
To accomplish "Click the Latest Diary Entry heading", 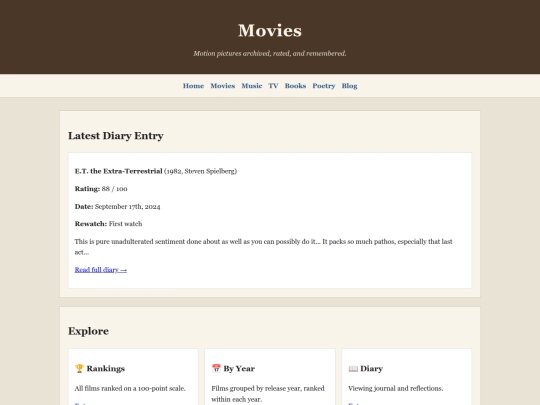I will click(x=116, y=136).
